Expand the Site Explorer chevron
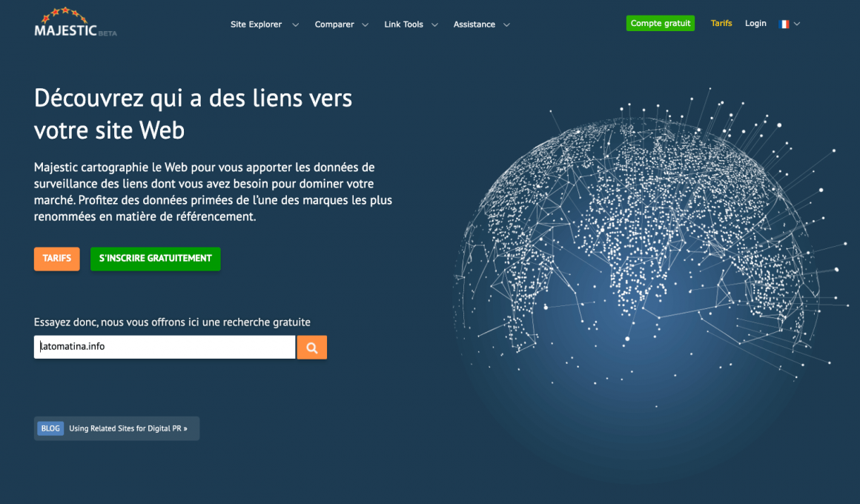The width and height of the screenshot is (860, 504). tap(296, 24)
